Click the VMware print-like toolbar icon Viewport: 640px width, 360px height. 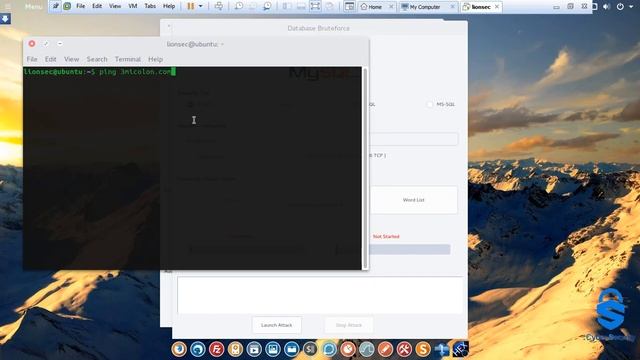pos(219,6)
